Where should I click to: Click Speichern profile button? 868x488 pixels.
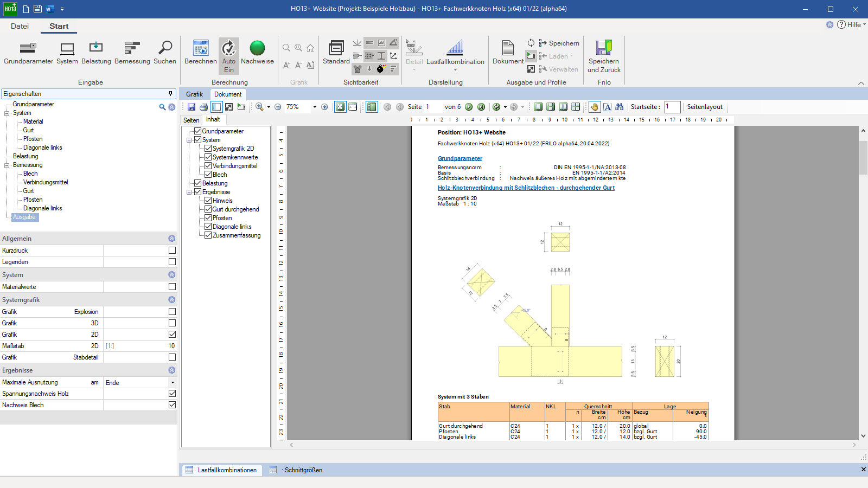[559, 43]
